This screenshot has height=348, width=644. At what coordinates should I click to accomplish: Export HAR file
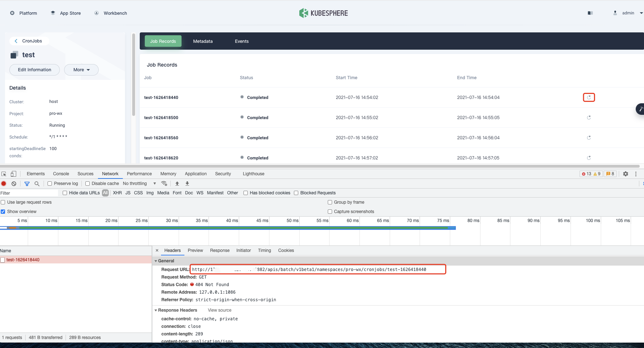pos(187,184)
